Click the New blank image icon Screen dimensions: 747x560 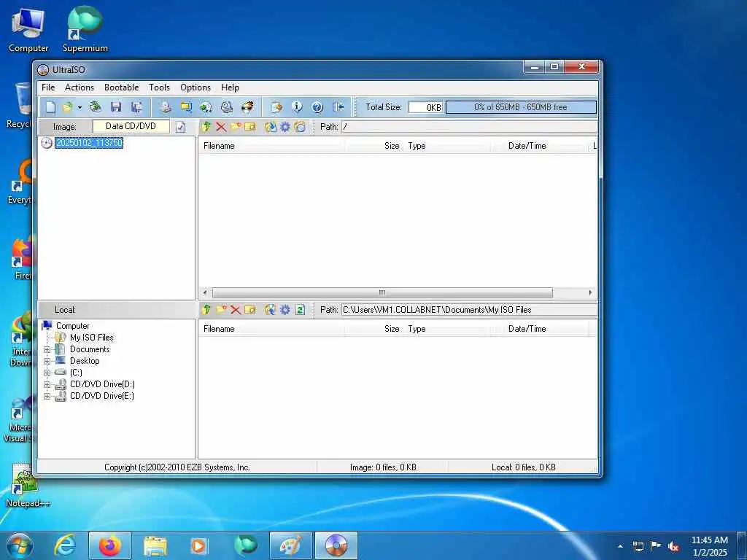point(50,107)
